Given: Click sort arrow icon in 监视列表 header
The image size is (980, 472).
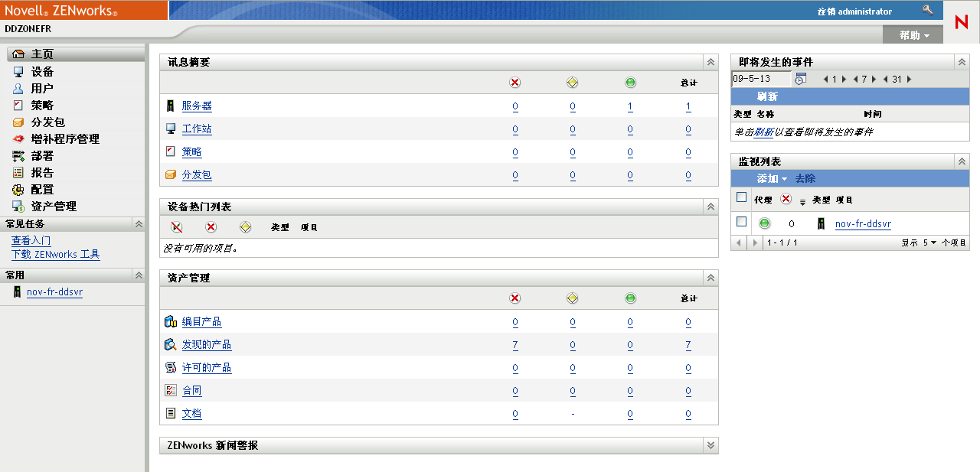Looking at the screenshot, I should click(802, 201).
